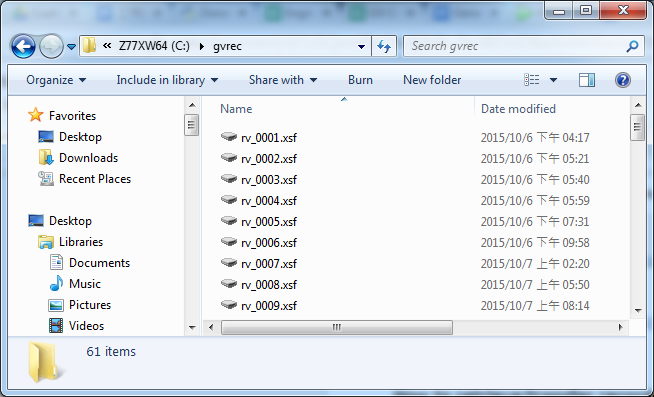Open Libraries in the navigation pane
Screen dimensions: 654x397
81,241
